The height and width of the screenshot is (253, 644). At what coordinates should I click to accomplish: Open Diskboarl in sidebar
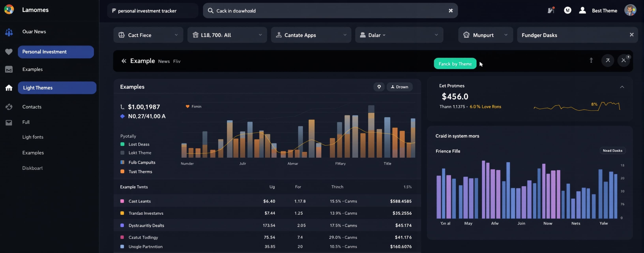point(33,168)
